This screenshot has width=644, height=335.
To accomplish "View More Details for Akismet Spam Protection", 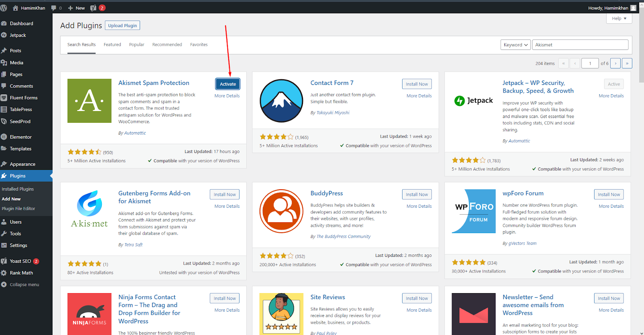I will (x=227, y=96).
